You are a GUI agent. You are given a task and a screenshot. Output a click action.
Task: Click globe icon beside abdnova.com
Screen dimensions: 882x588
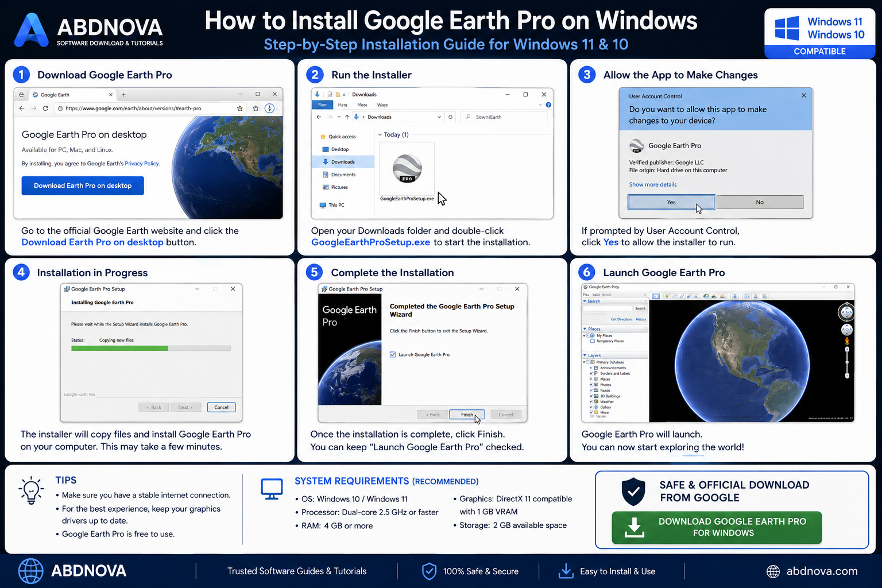773,571
